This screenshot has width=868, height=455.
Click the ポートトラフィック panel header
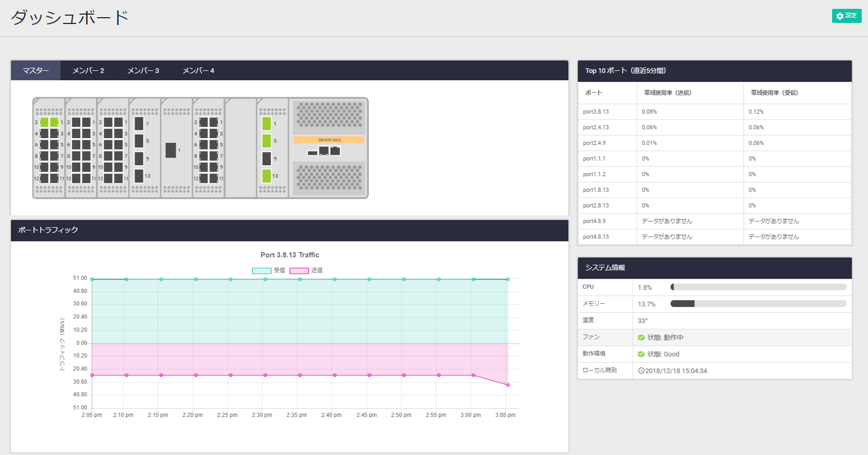tap(290, 230)
